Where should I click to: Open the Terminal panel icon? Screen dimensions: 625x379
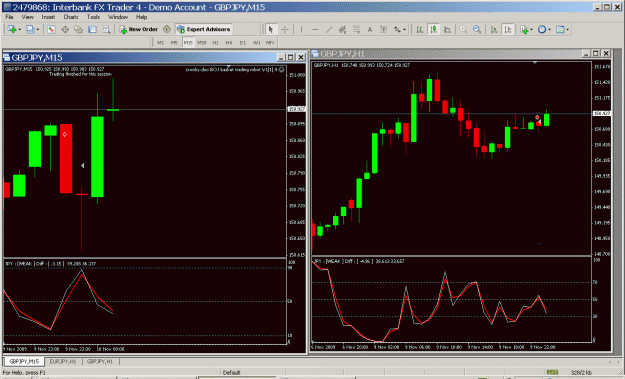pos(92,29)
